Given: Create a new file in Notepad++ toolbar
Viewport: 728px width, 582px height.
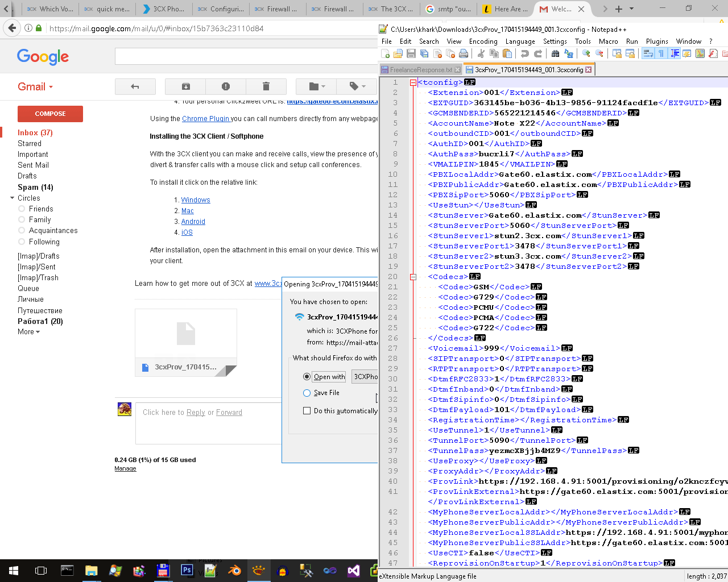Looking at the screenshot, I should click(386, 53).
